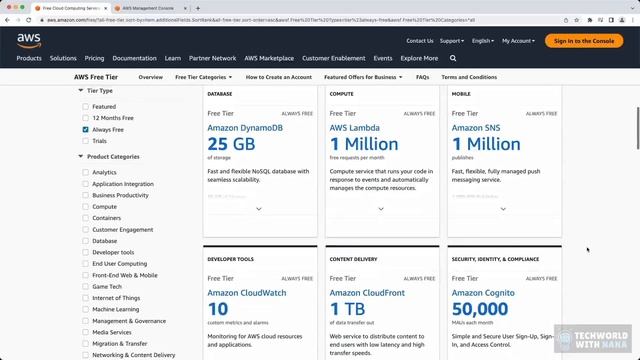
Task: Bookmark page with star icon
Action: pyautogui.click(x=576, y=20)
